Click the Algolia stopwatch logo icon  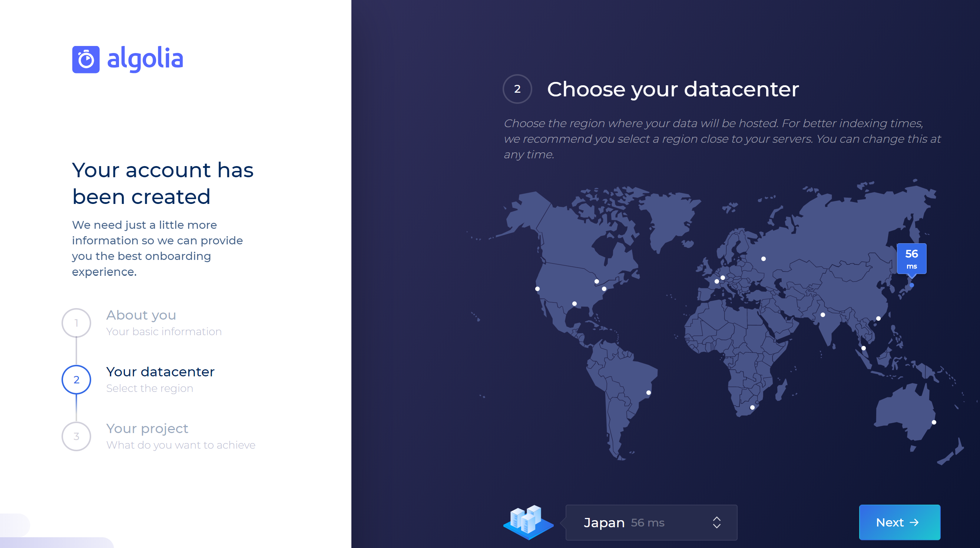[x=86, y=59]
